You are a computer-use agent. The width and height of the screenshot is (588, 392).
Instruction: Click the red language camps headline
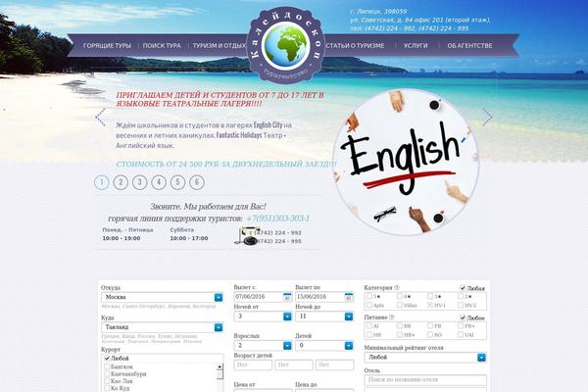[220, 99]
